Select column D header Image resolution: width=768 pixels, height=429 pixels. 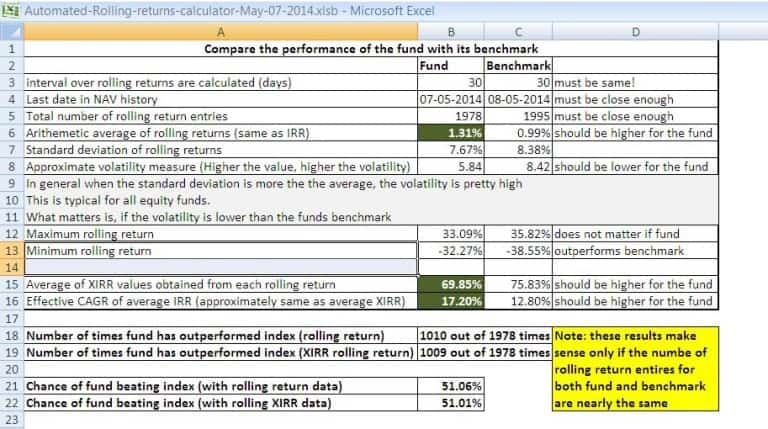(x=635, y=32)
